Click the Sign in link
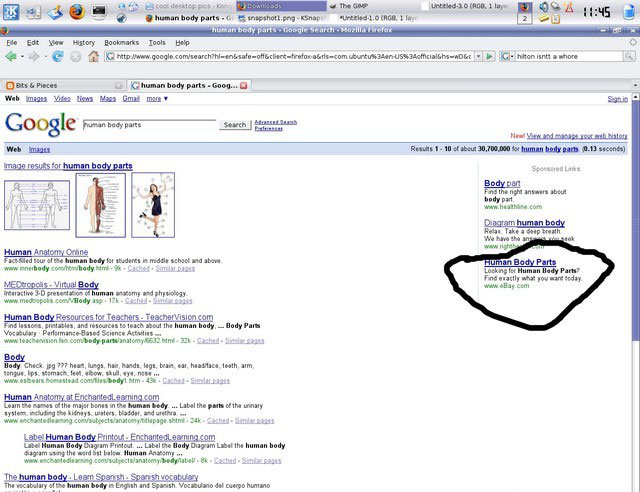The width and height of the screenshot is (640, 492). [617, 99]
